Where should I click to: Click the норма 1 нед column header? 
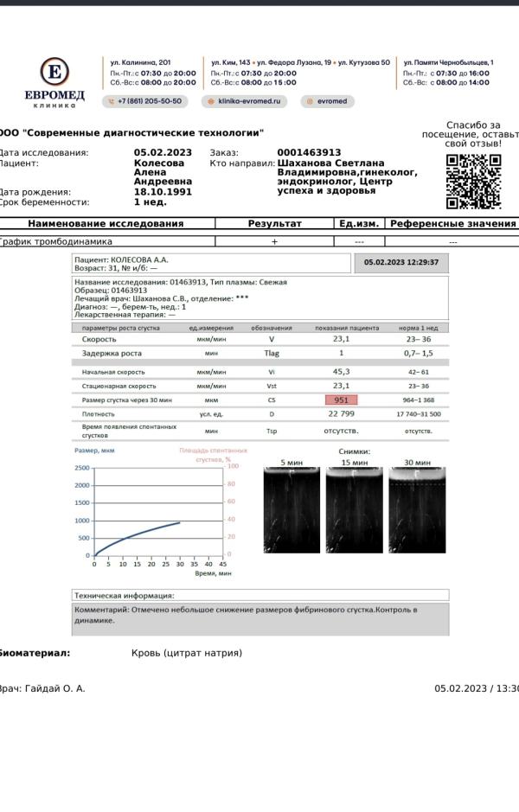tap(418, 328)
